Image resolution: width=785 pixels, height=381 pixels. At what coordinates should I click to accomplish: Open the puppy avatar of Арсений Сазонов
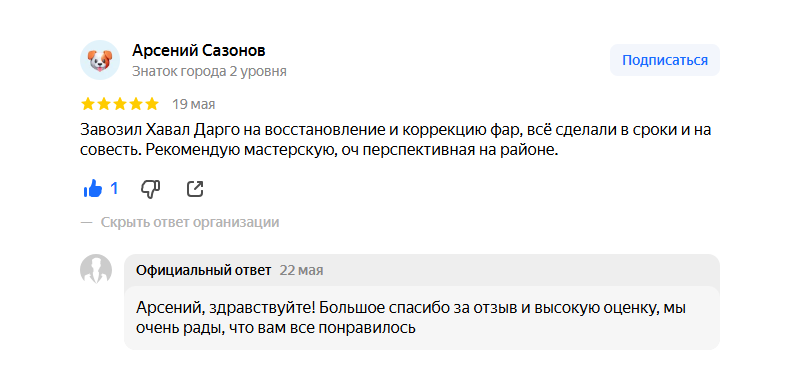[x=100, y=60]
